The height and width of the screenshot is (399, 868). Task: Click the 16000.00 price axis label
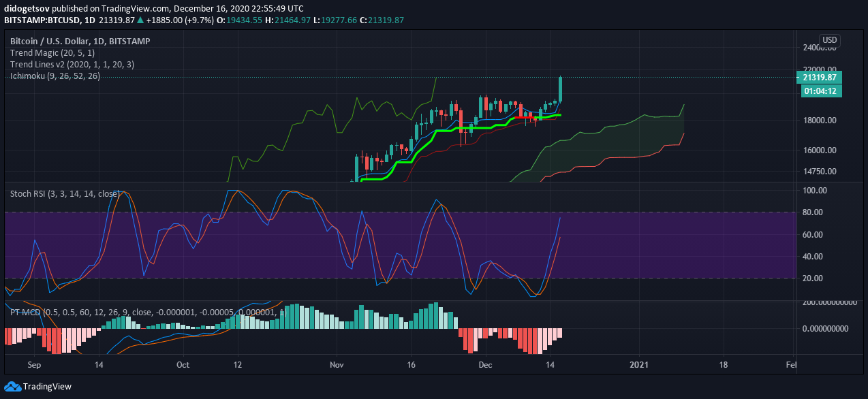pos(820,150)
